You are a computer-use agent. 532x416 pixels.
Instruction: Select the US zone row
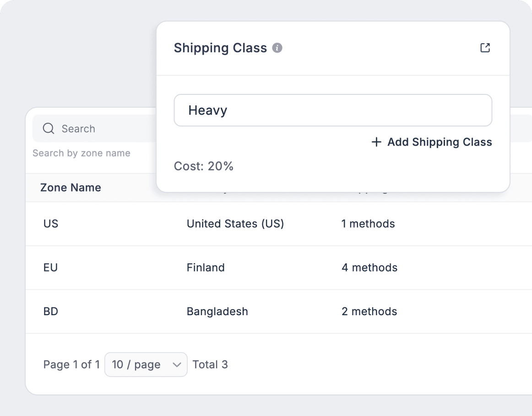pos(51,224)
